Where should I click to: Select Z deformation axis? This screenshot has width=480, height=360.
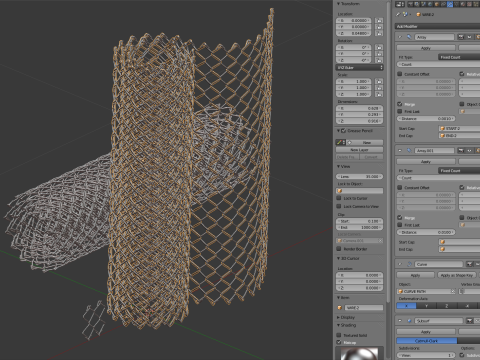pos(447,306)
